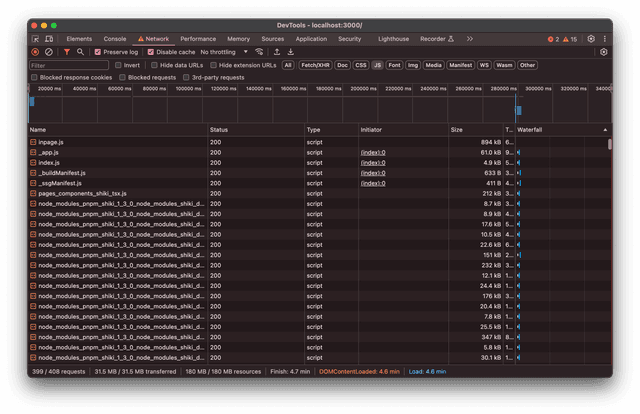Open the DevTools three-dot menu

point(604,38)
